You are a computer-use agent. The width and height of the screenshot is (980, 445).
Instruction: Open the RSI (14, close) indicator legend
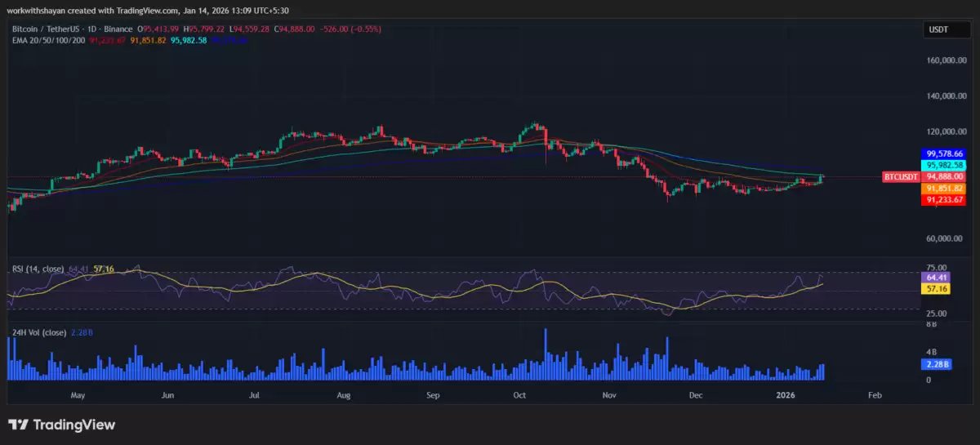point(38,268)
